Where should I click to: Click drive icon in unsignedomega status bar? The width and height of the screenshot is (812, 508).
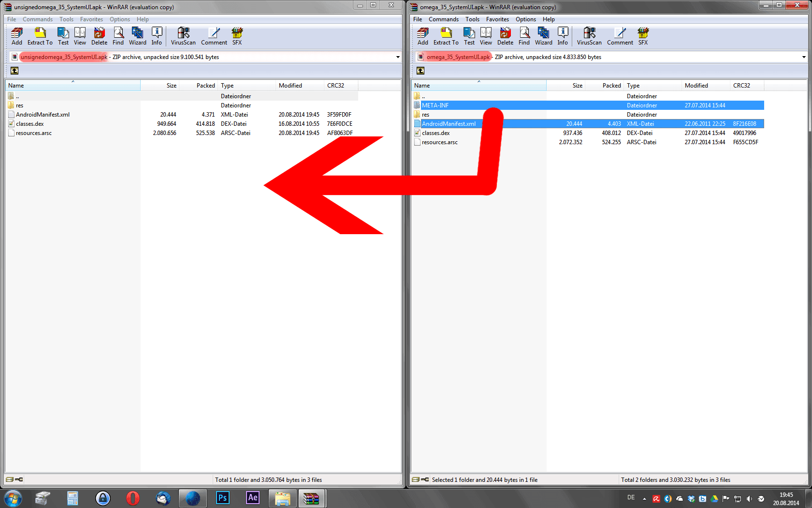(x=10, y=480)
